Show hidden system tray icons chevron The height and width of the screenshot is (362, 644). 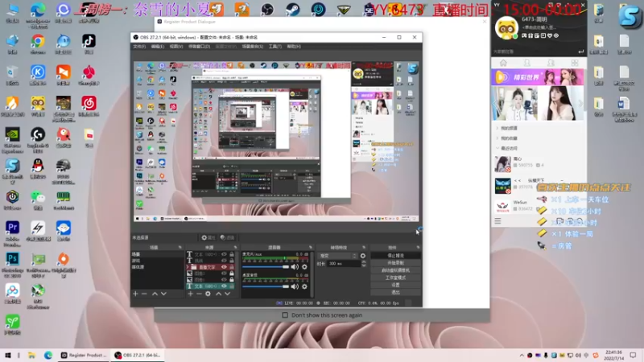coord(522,356)
